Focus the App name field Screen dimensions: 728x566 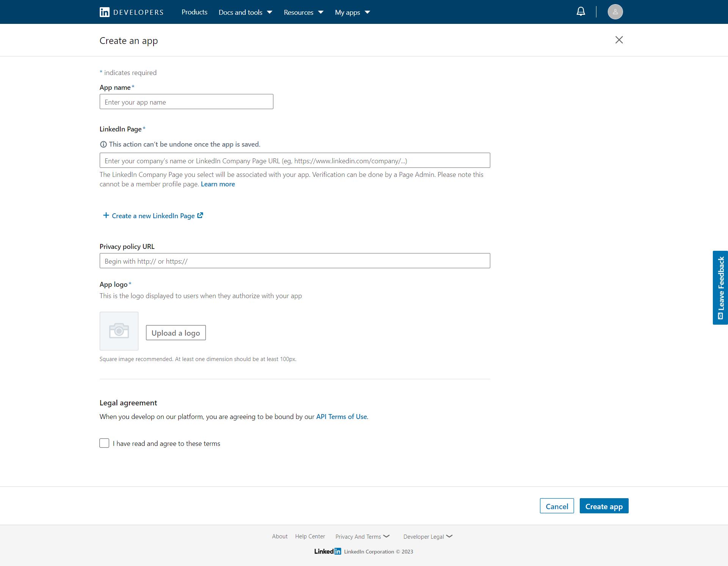(x=187, y=102)
